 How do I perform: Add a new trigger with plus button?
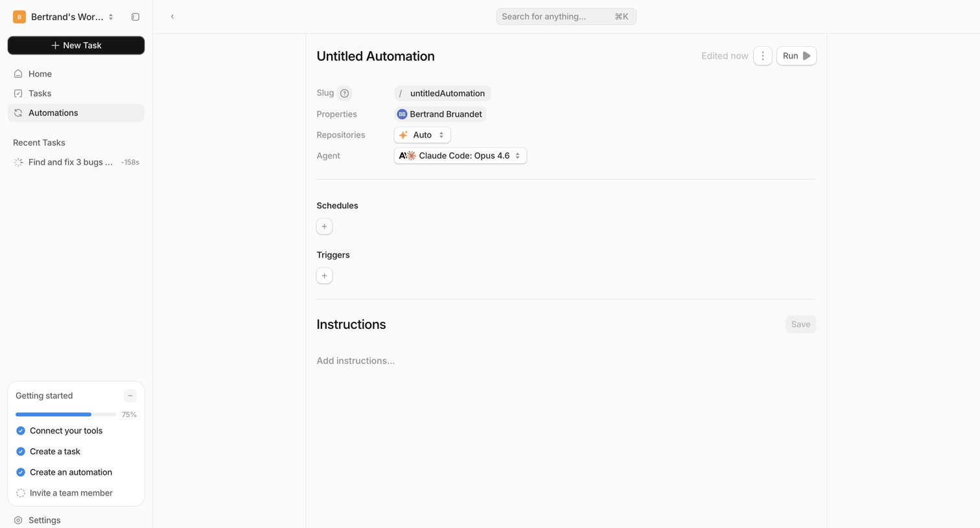[325, 276]
